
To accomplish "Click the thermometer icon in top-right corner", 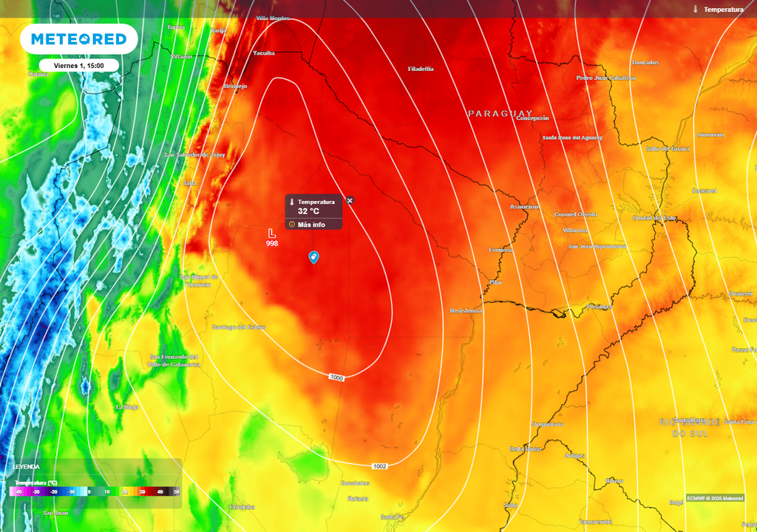I will (696, 9).
